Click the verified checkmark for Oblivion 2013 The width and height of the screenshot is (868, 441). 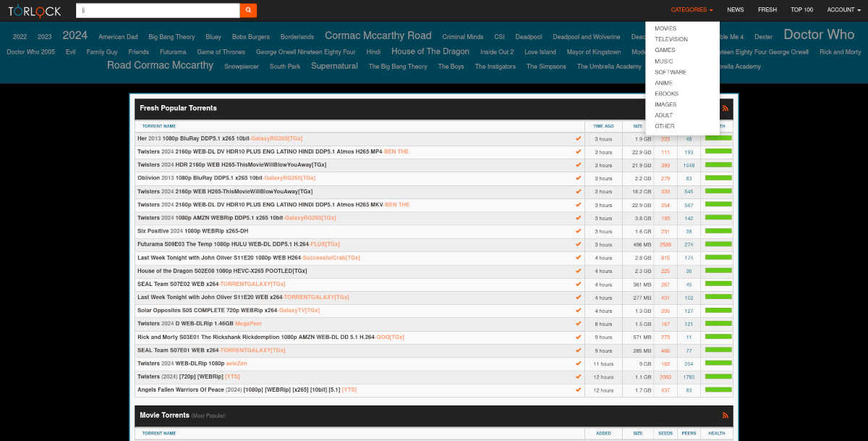[x=578, y=178]
